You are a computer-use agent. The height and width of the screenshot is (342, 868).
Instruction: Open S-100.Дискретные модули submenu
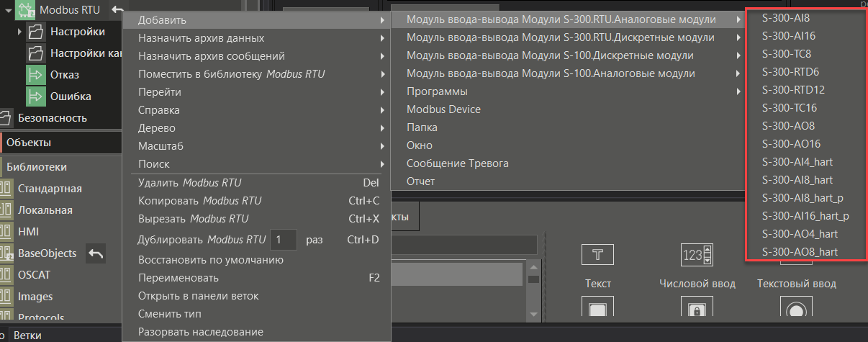click(x=569, y=55)
